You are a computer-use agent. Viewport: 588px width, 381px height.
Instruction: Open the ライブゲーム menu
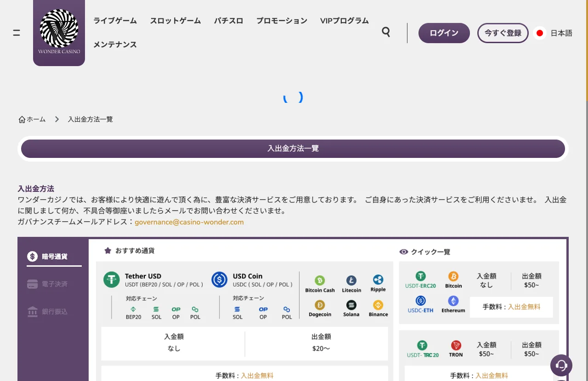pyautogui.click(x=115, y=21)
